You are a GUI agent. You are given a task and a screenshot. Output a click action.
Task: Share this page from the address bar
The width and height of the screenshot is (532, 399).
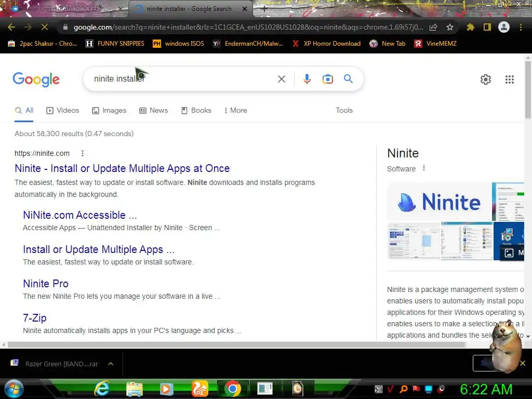tap(433, 27)
